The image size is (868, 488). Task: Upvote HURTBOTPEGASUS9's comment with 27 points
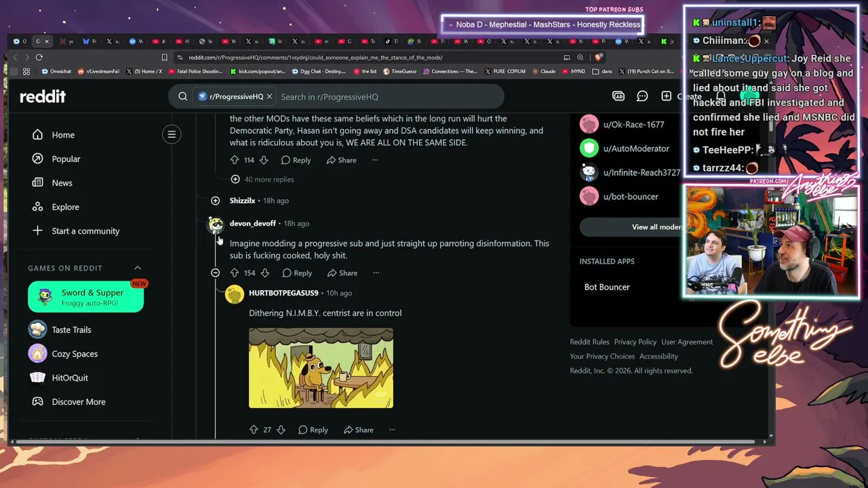254,430
